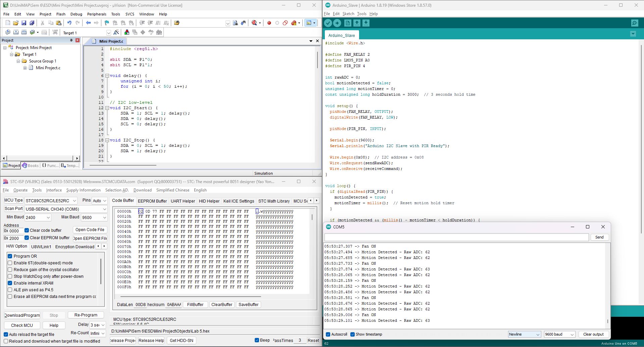
Task: Click Open sketch icon in Arduino IDE
Action: coord(357,23)
